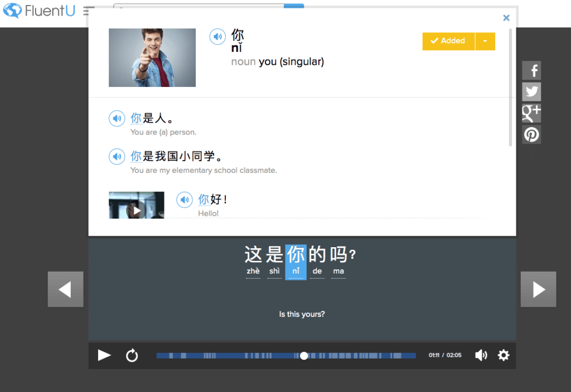Toggle the Added vocabulary button
Viewport: 571px width, 392px height.
[449, 41]
